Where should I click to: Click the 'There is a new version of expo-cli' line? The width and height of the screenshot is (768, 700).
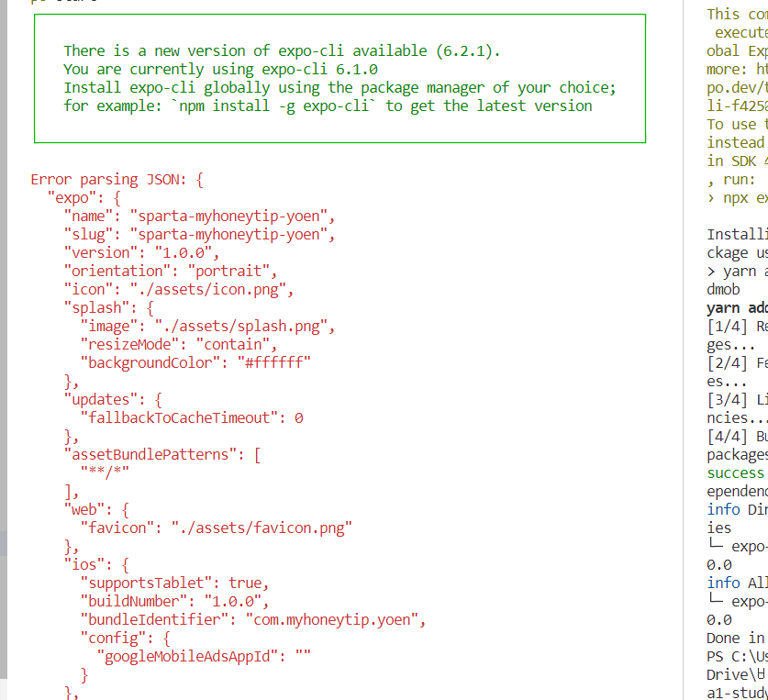(x=282, y=51)
